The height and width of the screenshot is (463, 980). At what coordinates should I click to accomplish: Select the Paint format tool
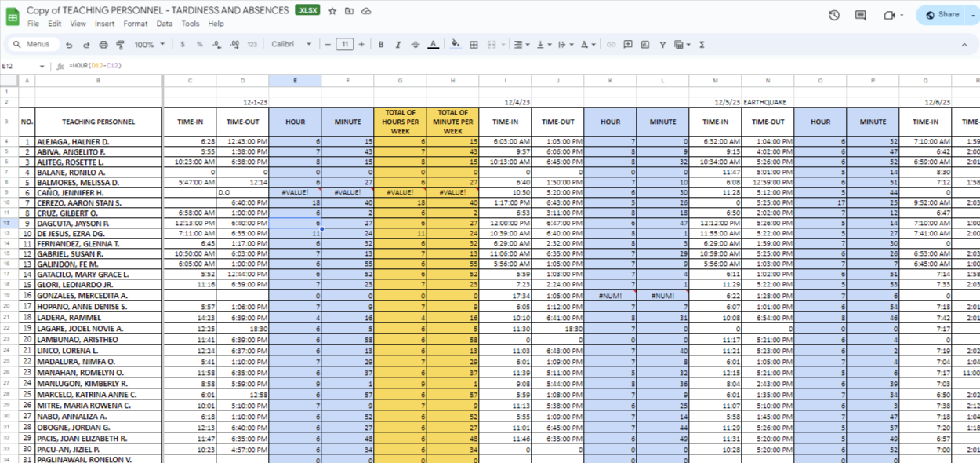point(121,45)
